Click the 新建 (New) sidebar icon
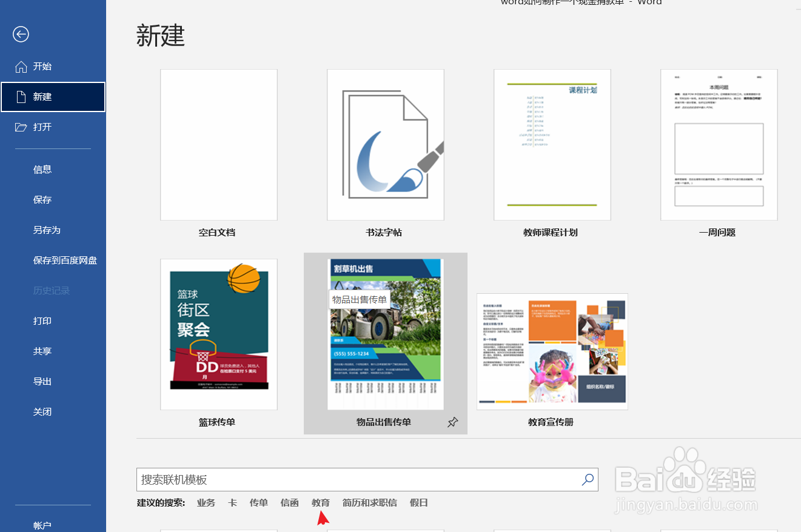 pyautogui.click(x=42, y=97)
